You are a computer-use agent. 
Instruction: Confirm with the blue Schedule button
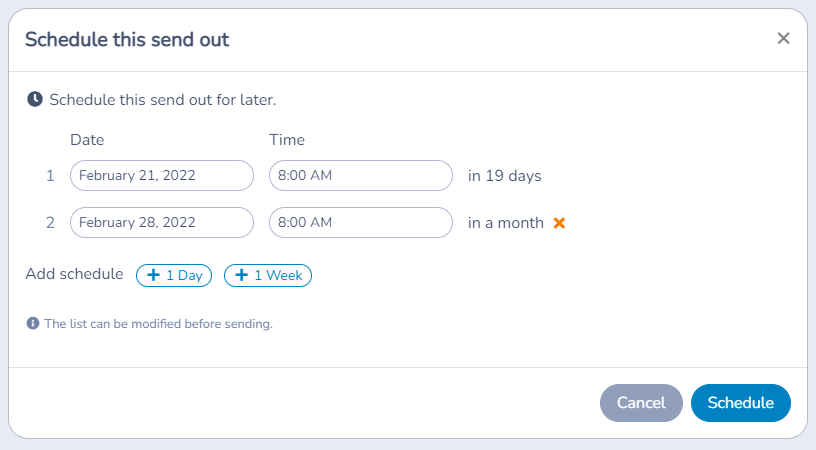[741, 403]
